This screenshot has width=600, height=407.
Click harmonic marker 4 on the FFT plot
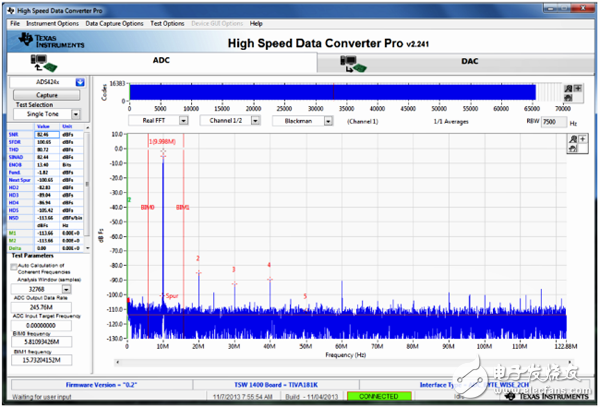coord(269,265)
